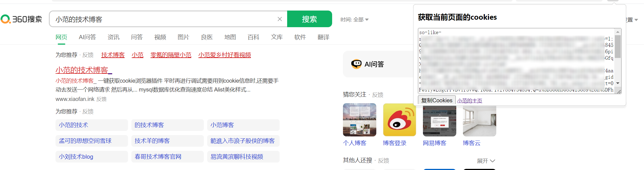This screenshot has height=170, width=644.
Task: Click the 春哥技术博客官网 suggestion chip
Action: coord(167,157)
